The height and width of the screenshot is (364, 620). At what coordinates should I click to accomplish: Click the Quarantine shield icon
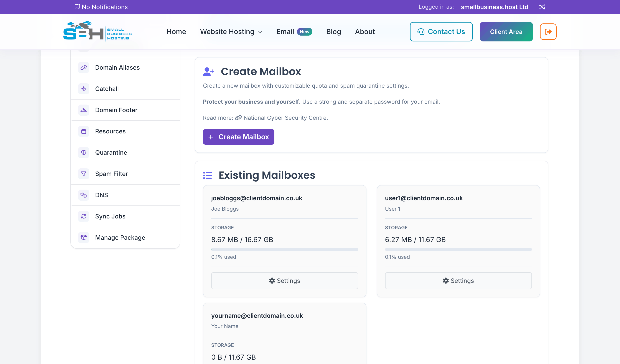coord(84,152)
